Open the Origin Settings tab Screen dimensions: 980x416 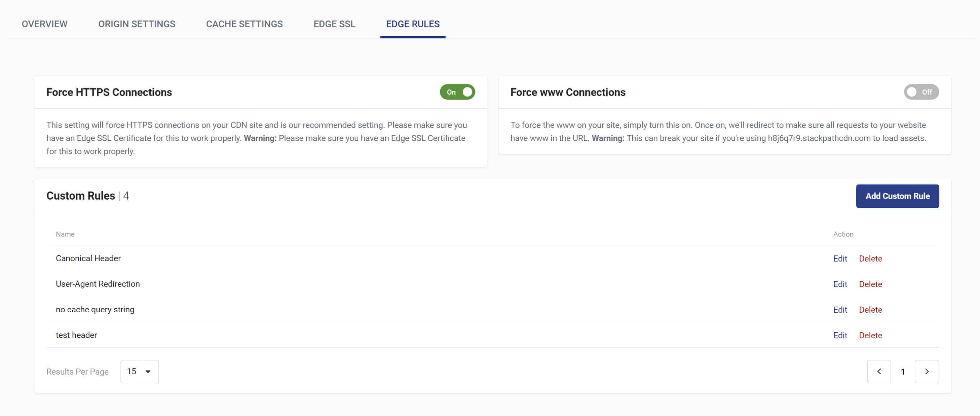(x=137, y=24)
